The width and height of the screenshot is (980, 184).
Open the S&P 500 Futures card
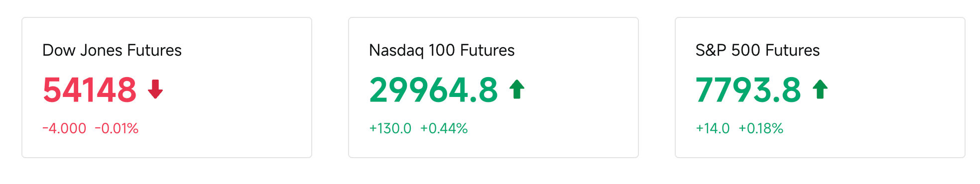point(820,88)
